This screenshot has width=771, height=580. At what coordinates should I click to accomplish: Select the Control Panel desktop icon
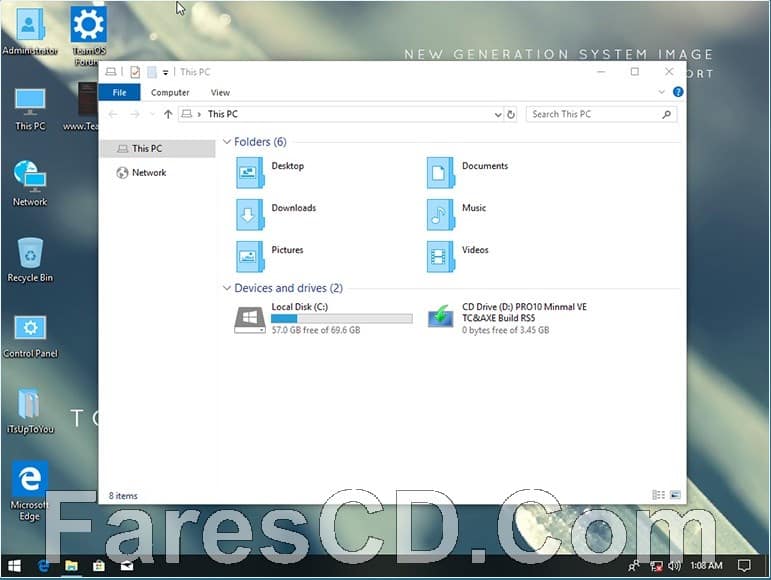pos(30,336)
